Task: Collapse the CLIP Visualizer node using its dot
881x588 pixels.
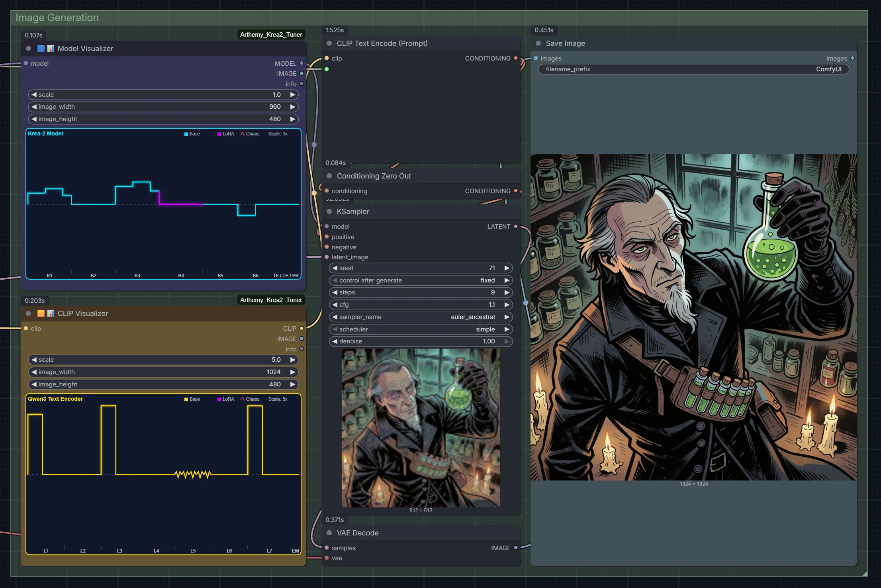Action: (x=28, y=314)
